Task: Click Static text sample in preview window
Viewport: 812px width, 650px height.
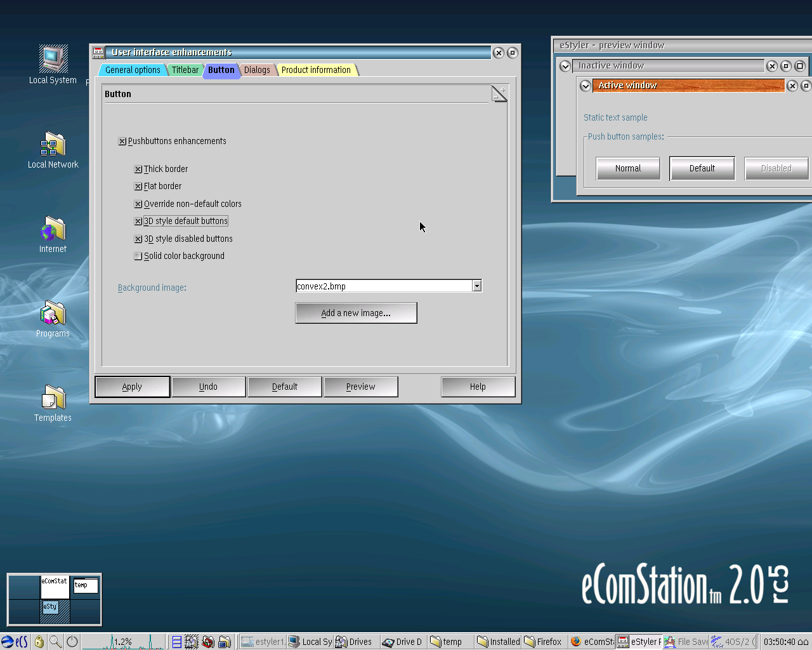Action: [x=615, y=117]
